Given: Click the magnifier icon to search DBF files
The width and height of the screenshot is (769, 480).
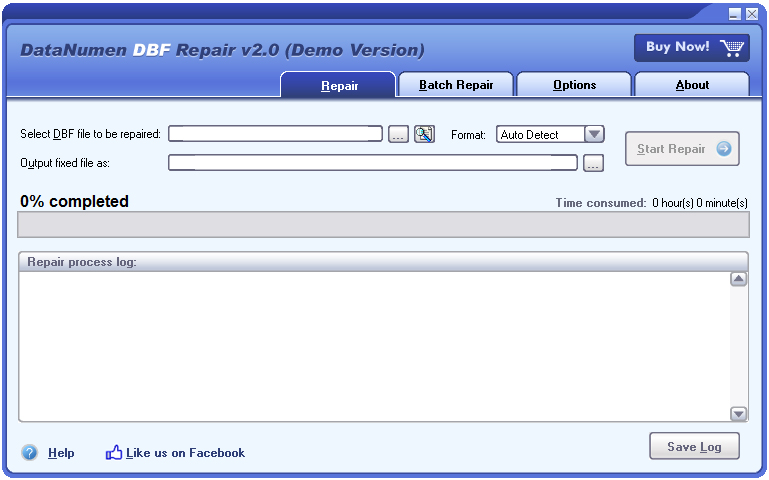Looking at the screenshot, I should 424,135.
